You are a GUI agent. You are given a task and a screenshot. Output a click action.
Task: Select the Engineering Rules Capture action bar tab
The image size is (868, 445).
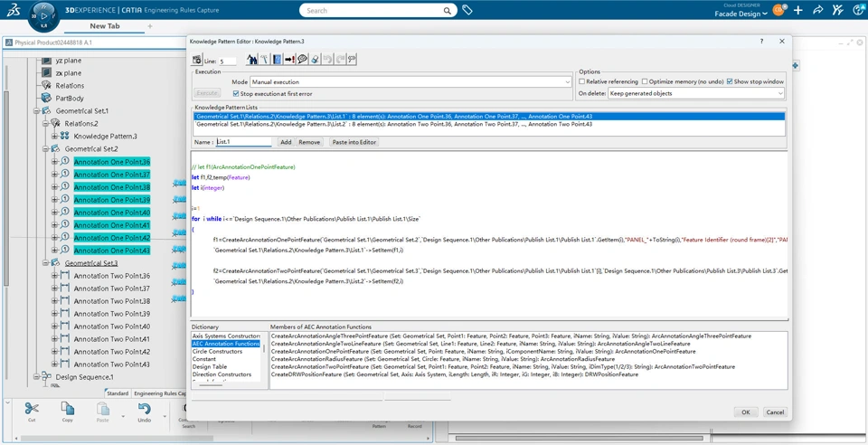click(160, 393)
